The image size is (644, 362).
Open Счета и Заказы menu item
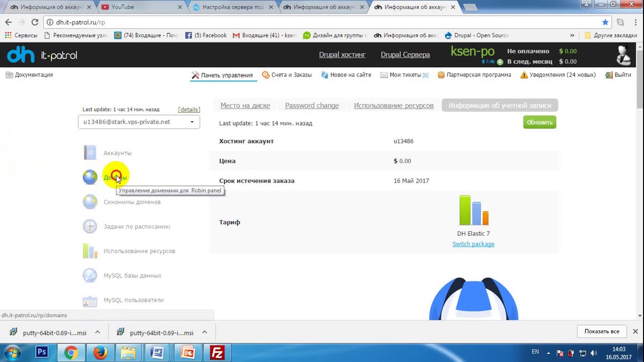pyautogui.click(x=287, y=75)
